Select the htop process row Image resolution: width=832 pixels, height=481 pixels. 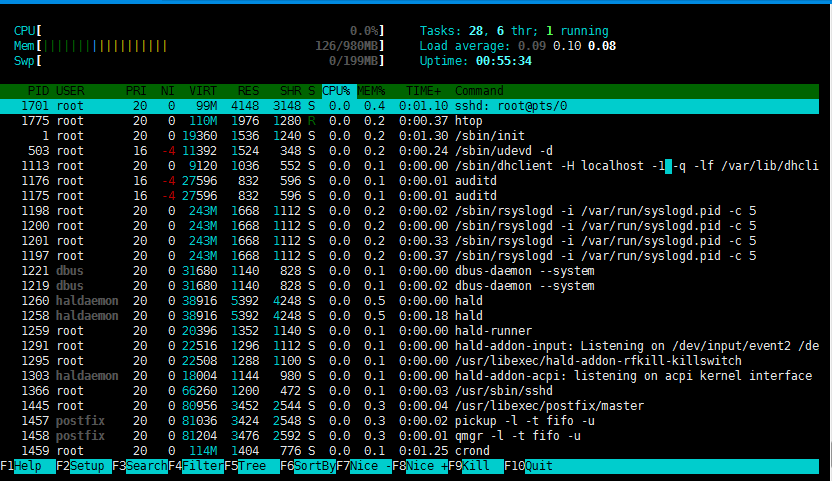(409, 121)
